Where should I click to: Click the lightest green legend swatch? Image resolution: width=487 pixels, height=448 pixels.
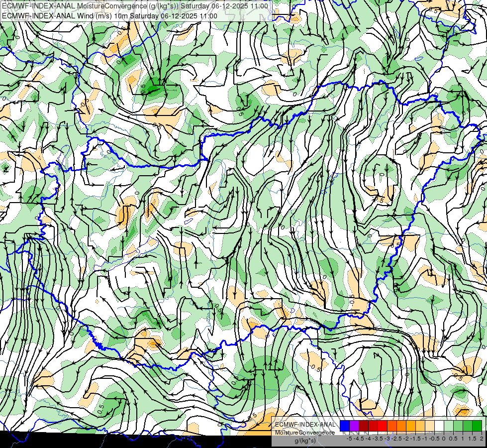pos(449,426)
